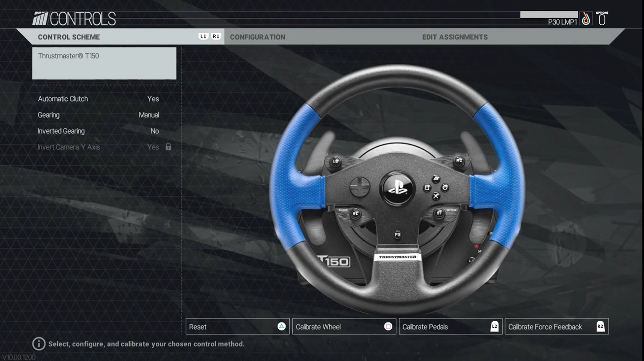Click the version text 'V10.00.1200'
Viewport: 644px width, 361px height.
coord(19,357)
